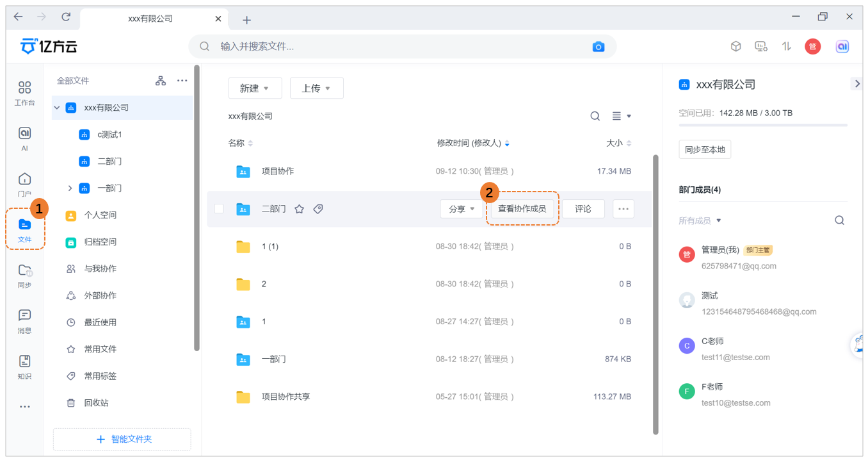
Task: Click the camera image-search icon
Action: coord(598,46)
